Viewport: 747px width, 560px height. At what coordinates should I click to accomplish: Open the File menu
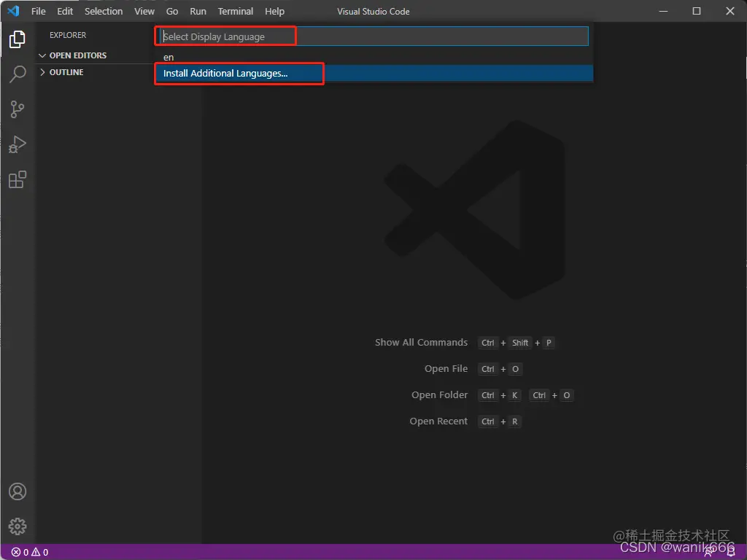(38, 11)
